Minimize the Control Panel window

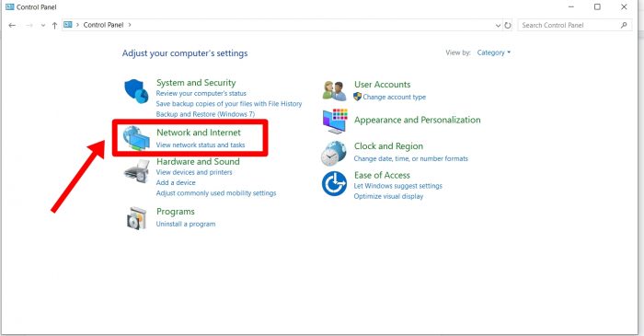(x=571, y=7)
